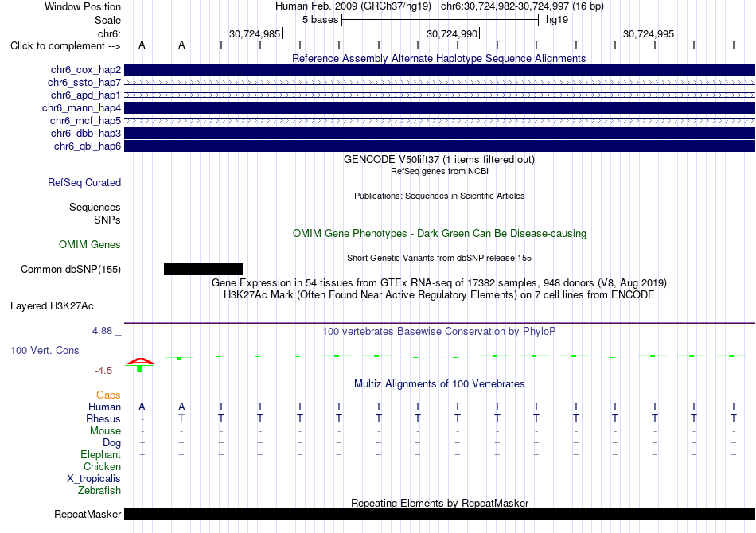Click the Common dbSNP(155) black variant block
The width and height of the screenshot is (756, 533).
(x=203, y=269)
